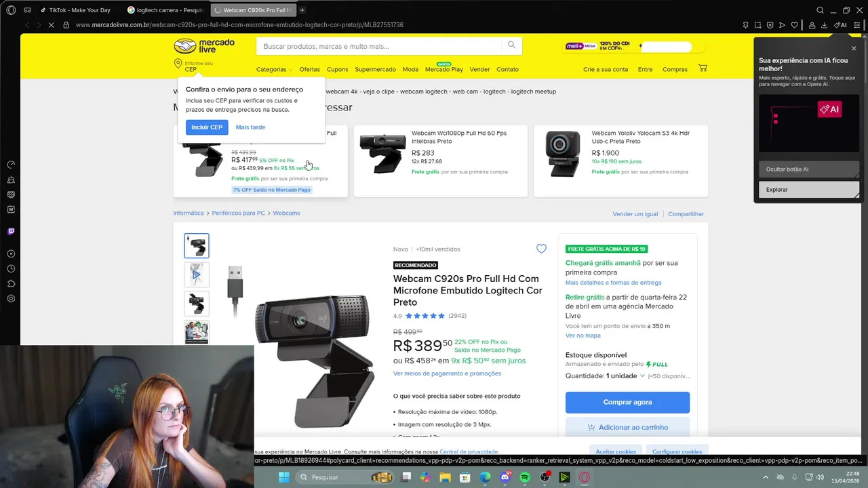
Task: Open Mercado Play menu item
Action: point(444,69)
